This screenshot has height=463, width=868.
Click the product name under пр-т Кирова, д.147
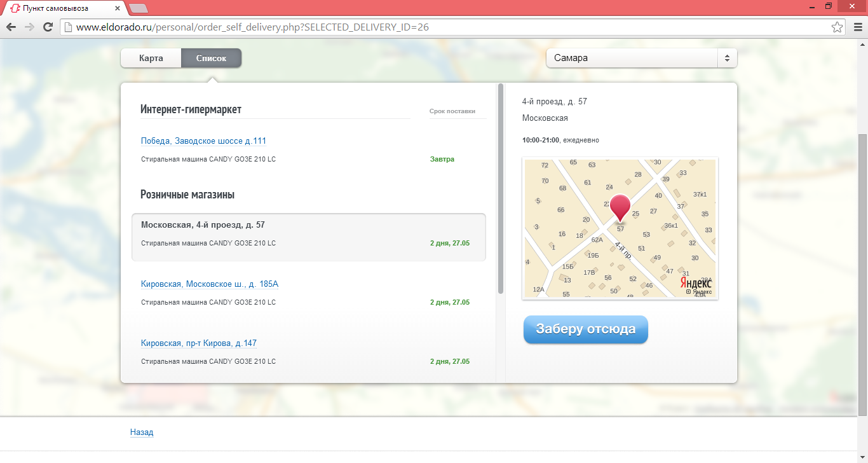coord(208,361)
